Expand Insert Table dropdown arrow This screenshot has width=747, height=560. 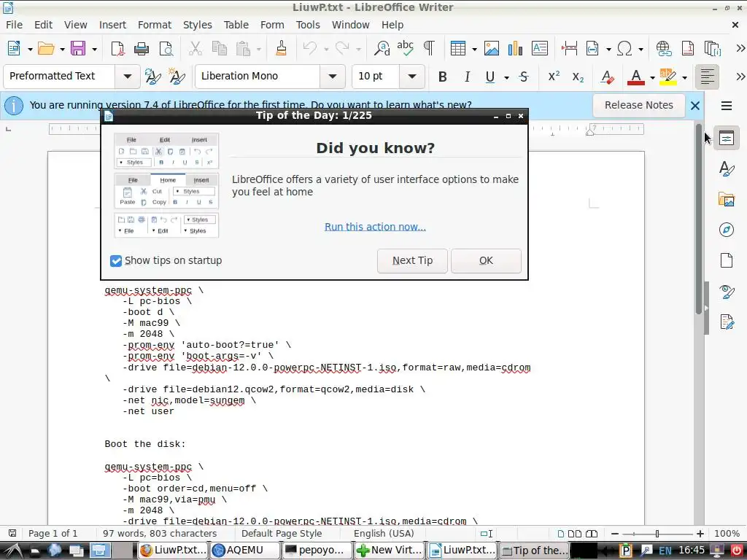coord(474,49)
